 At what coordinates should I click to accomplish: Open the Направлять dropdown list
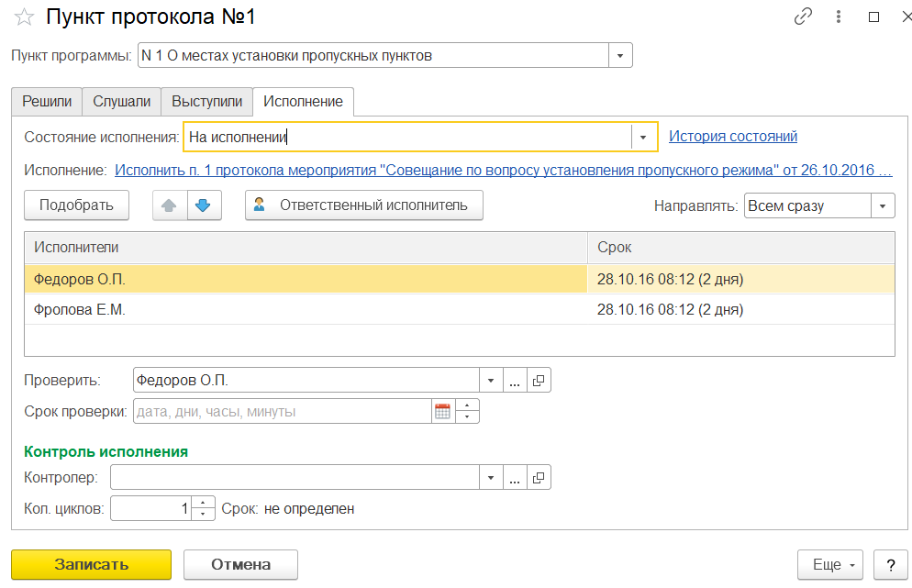point(883,206)
